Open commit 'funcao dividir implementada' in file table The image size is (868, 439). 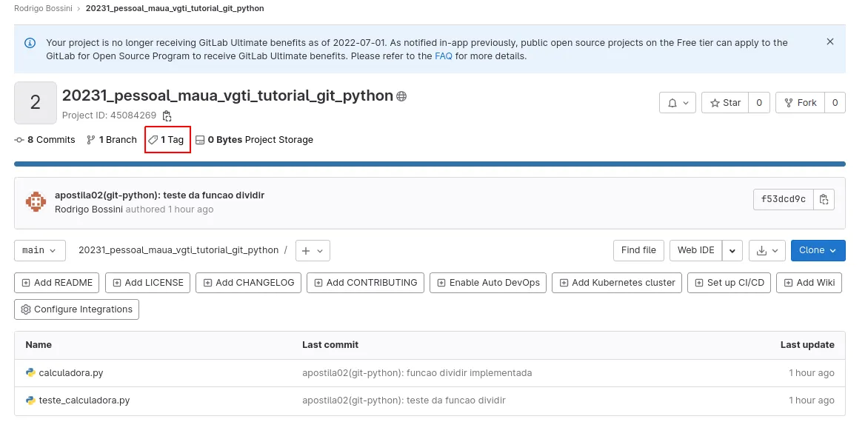click(417, 373)
